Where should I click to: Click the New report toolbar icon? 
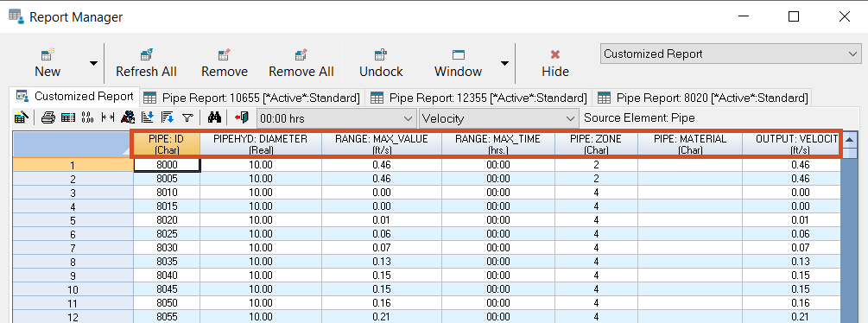point(48,63)
